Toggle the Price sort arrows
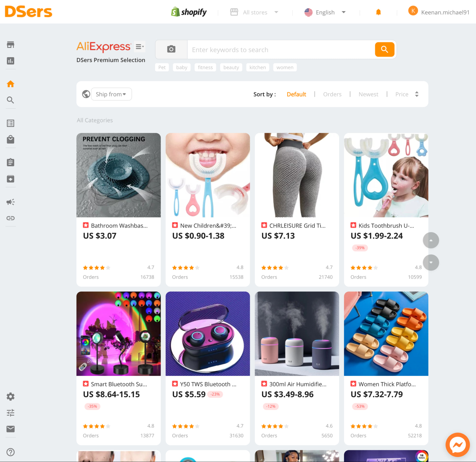Viewport: 476px width, 462px height. click(x=416, y=94)
